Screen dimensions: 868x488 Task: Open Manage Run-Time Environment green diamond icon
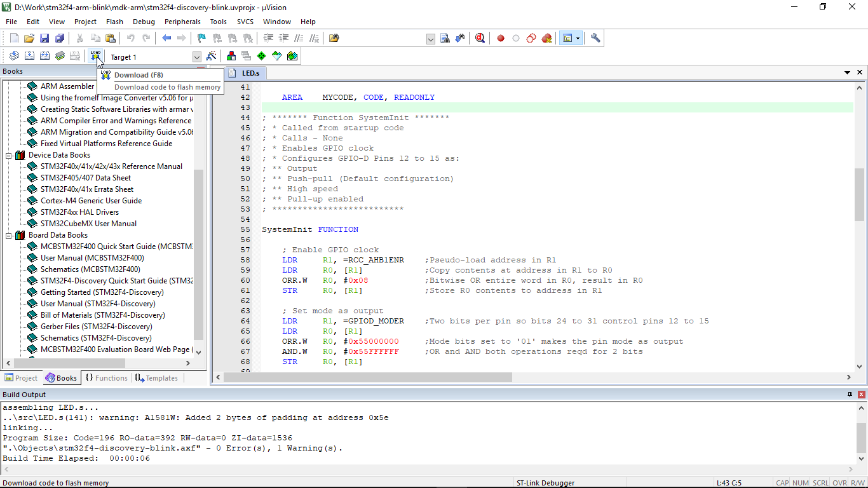[x=261, y=56]
